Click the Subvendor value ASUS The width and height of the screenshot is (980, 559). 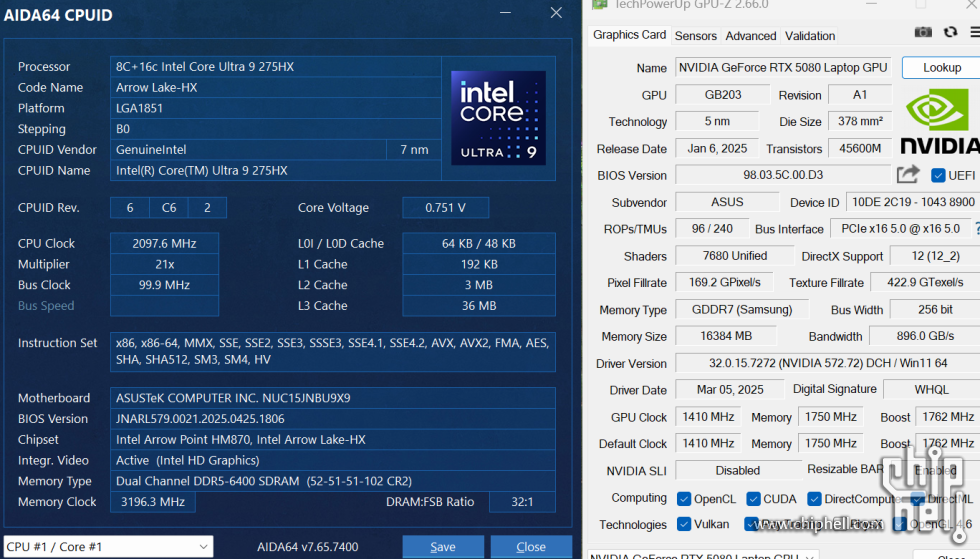(728, 202)
